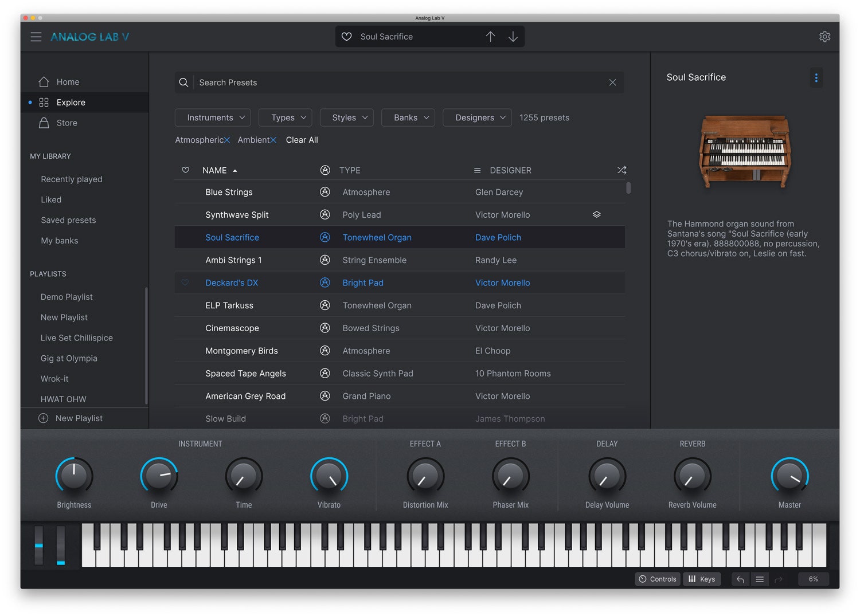Viewport: 860px width, 616px height.
Task: Click the magnifier icon in the search bar
Action: pos(184,82)
